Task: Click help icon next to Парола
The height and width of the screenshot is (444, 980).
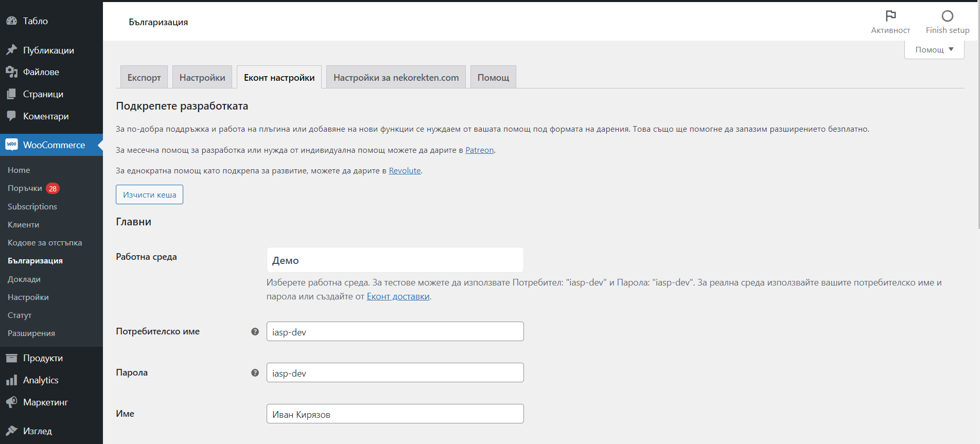Action: 255,373
